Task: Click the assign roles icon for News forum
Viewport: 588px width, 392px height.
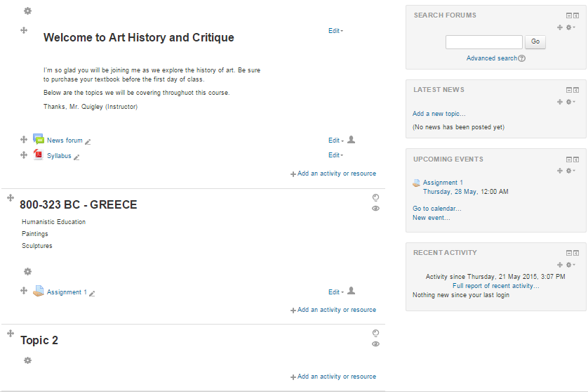Action: pyautogui.click(x=352, y=140)
